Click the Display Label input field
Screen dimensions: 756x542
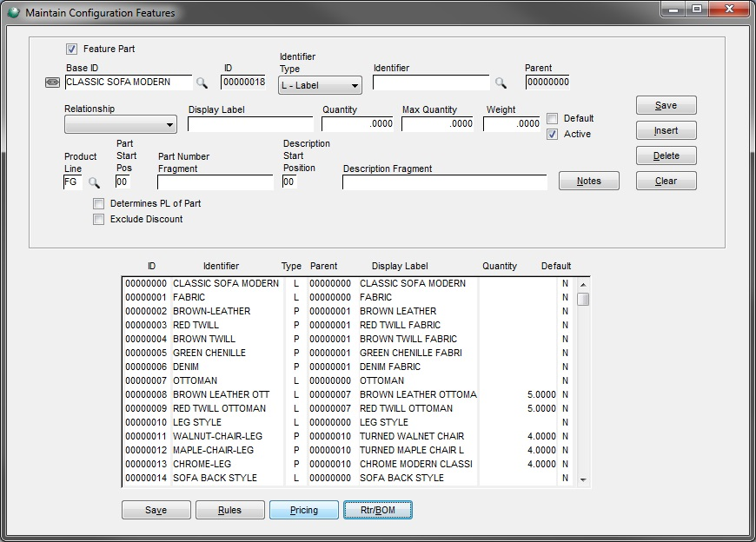250,124
